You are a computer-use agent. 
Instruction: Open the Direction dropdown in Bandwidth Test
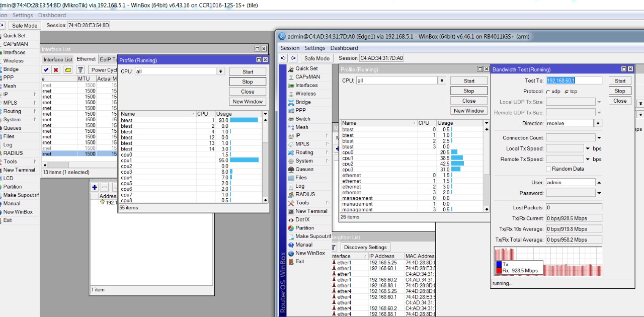click(x=598, y=123)
